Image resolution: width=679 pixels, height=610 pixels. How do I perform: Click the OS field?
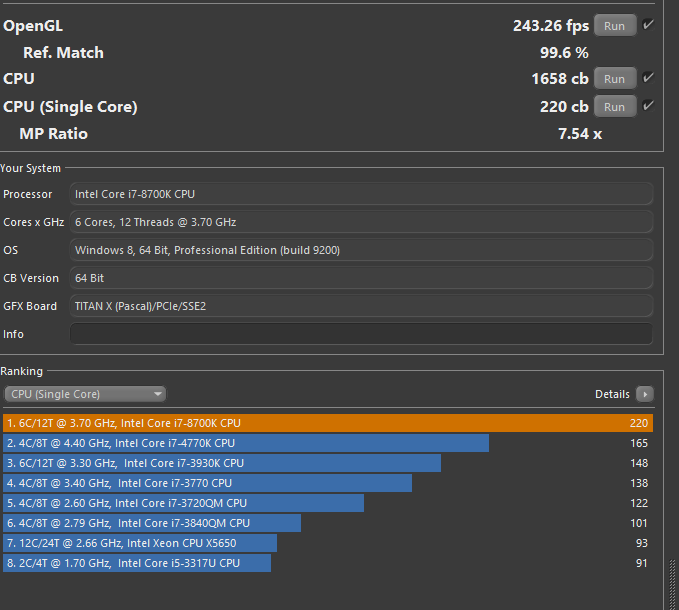click(x=361, y=250)
